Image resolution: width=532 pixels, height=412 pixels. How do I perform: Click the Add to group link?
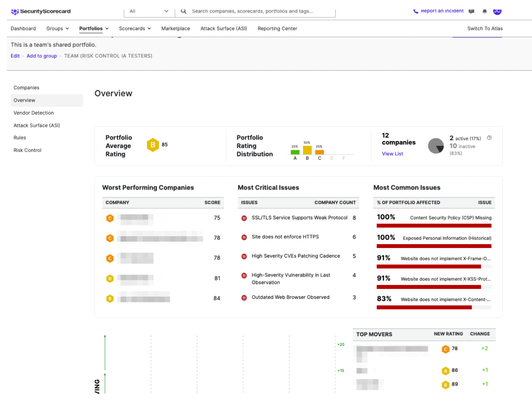[42, 56]
